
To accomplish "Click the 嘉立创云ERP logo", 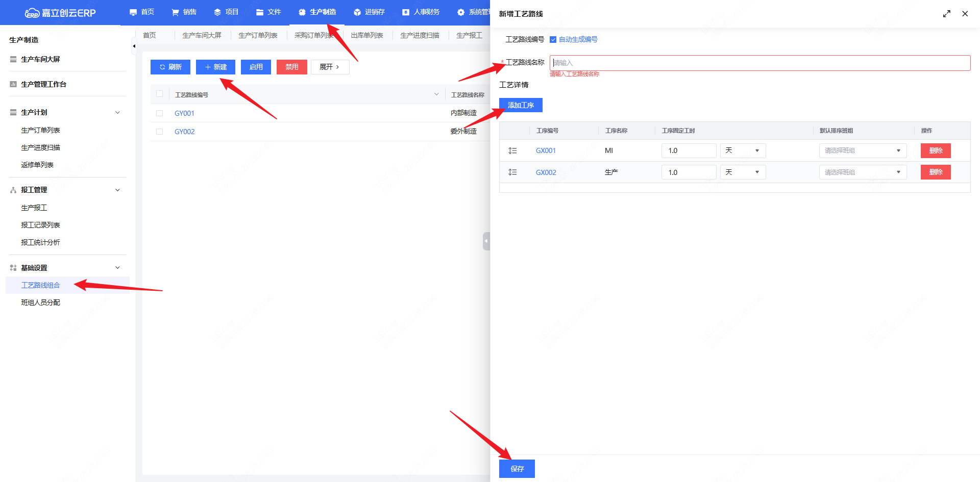I will point(60,13).
